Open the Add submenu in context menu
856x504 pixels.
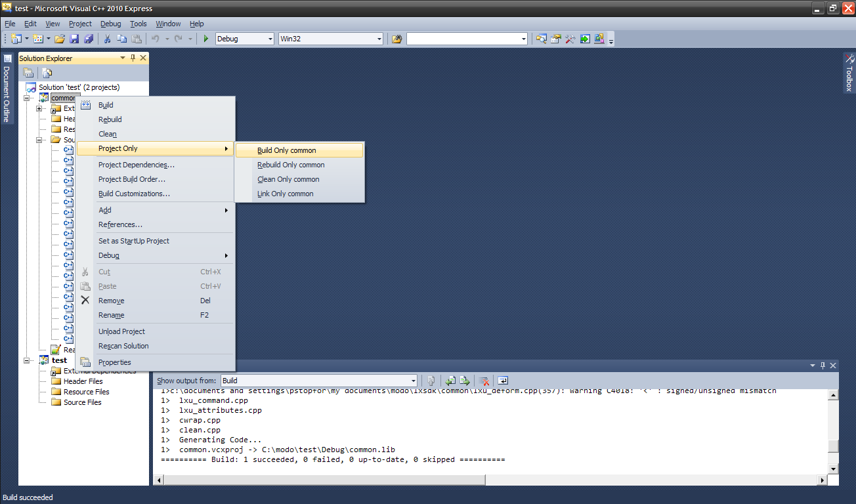click(x=156, y=210)
